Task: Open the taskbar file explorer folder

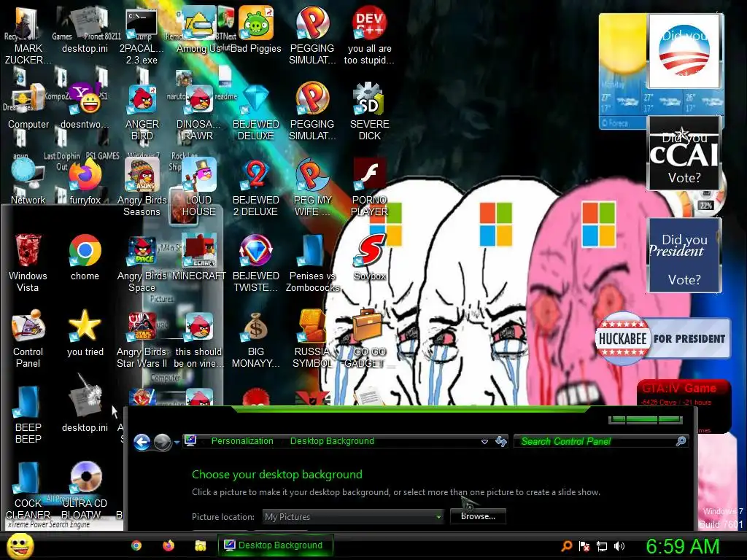Action: click(200, 545)
